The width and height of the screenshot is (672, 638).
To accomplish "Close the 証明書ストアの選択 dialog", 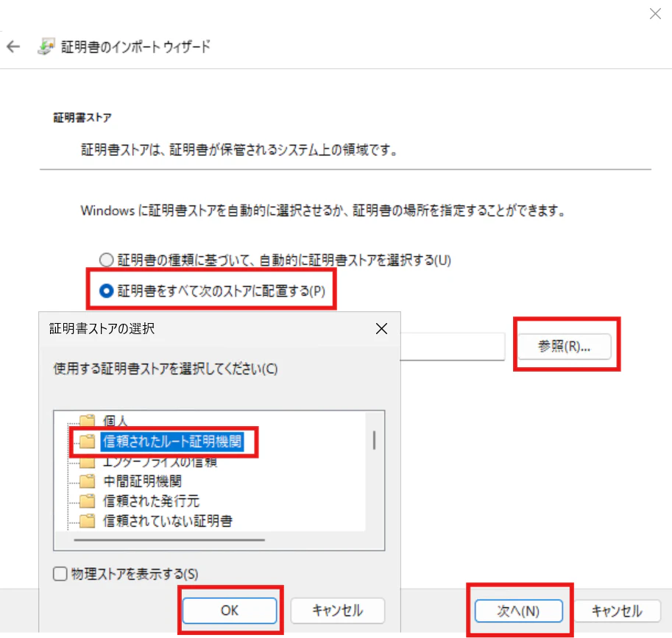I will pyautogui.click(x=381, y=329).
